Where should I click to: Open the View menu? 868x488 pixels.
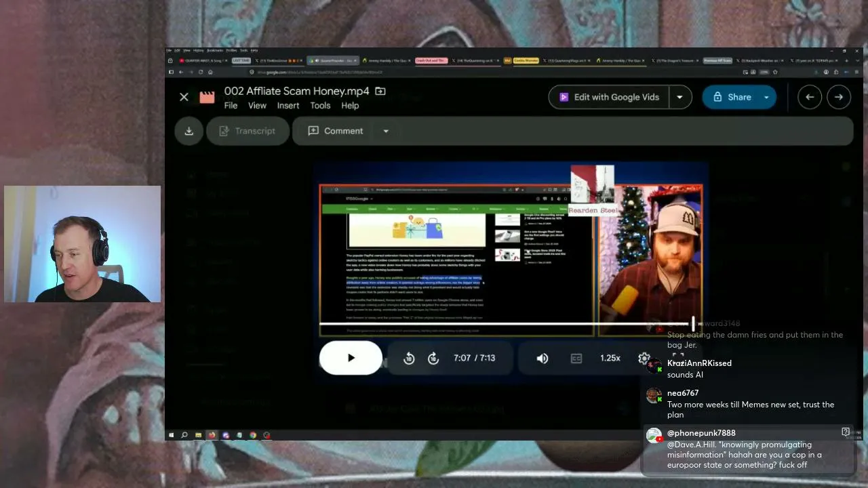(257, 106)
